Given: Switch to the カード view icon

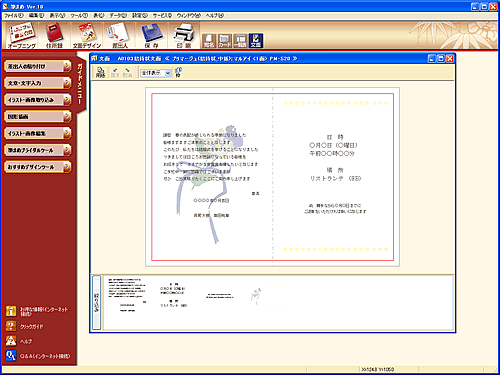Looking at the screenshot, I should pos(224,41).
